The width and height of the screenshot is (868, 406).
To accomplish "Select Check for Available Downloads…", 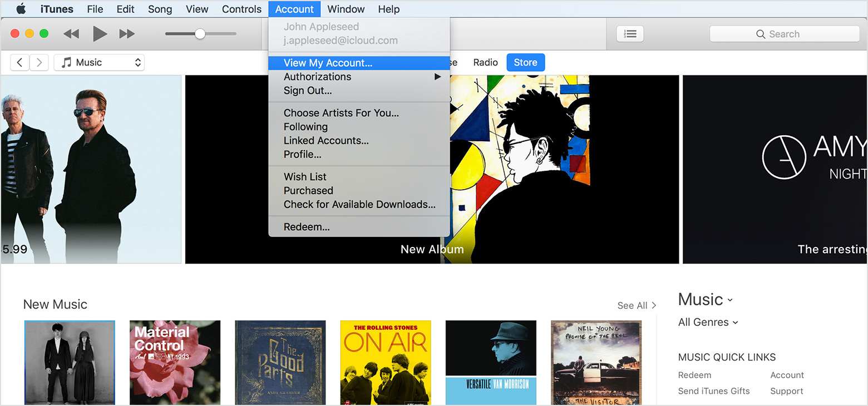I will [359, 205].
